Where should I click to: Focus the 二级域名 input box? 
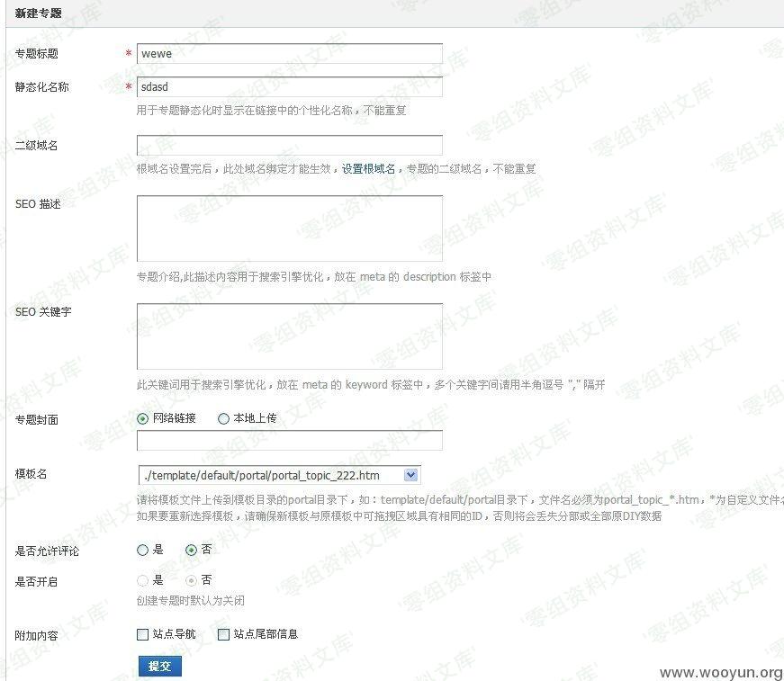[289, 145]
